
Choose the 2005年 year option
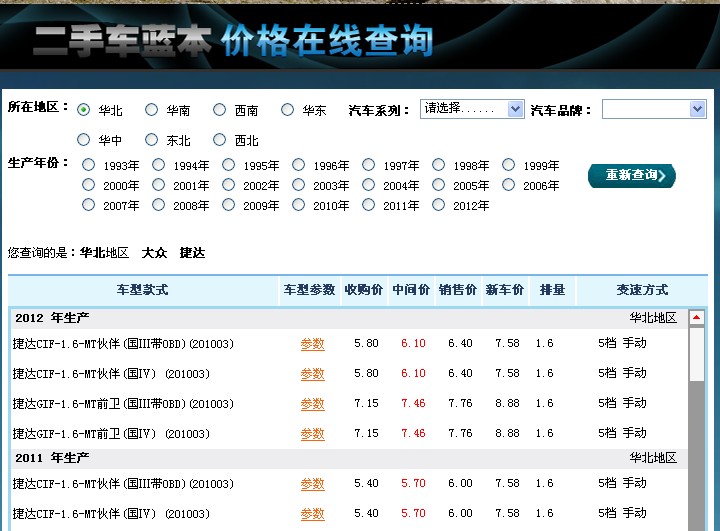click(439, 185)
